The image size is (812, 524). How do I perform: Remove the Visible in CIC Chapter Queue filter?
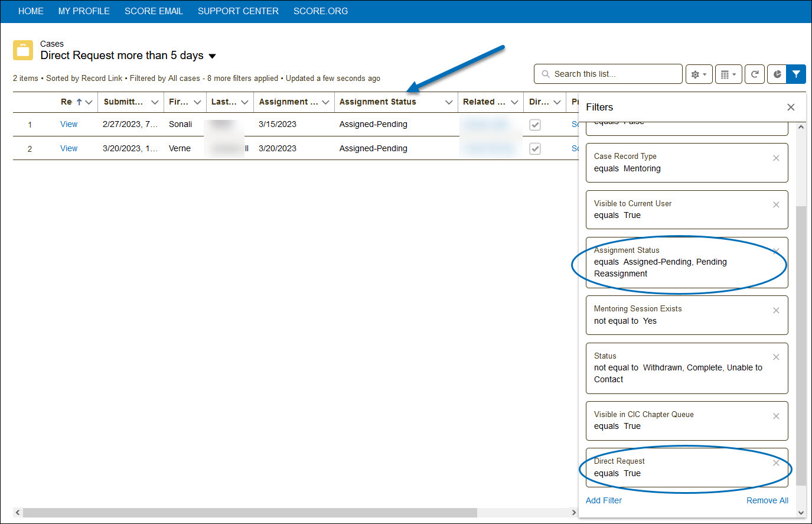[x=776, y=416]
